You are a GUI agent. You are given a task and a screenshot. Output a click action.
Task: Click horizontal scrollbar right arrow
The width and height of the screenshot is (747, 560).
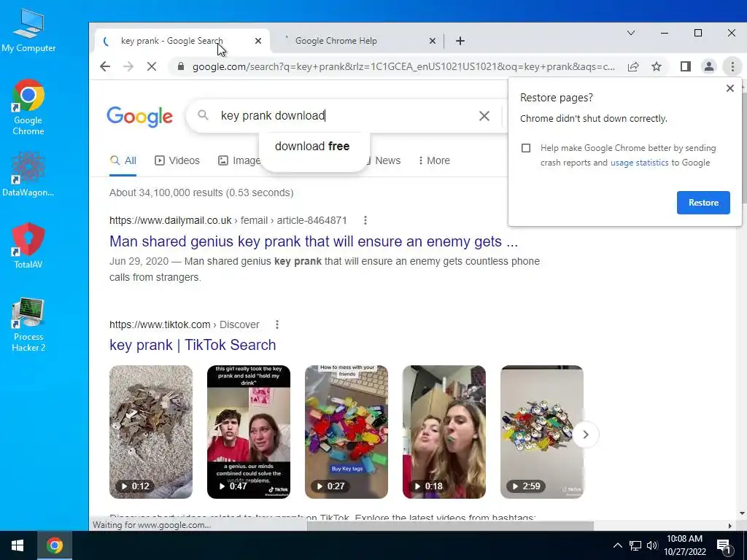(x=729, y=526)
